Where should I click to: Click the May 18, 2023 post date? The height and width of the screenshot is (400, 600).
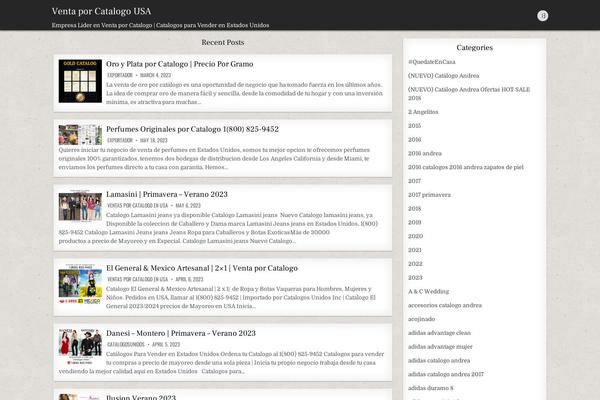click(153, 140)
